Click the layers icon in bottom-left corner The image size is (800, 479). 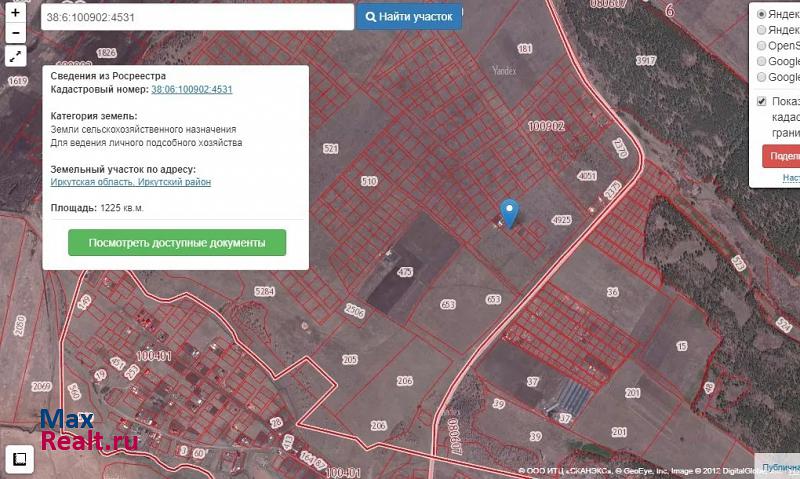coord(20,459)
